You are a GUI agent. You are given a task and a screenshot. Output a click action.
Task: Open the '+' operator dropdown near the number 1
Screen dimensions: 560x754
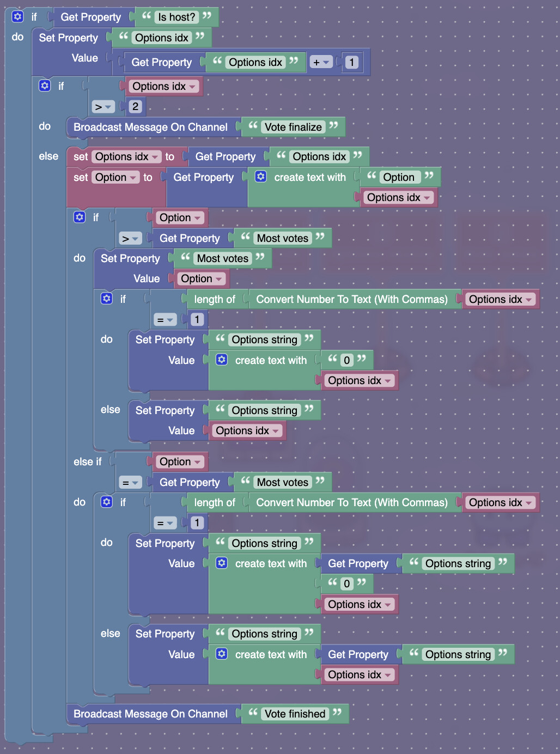(321, 62)
